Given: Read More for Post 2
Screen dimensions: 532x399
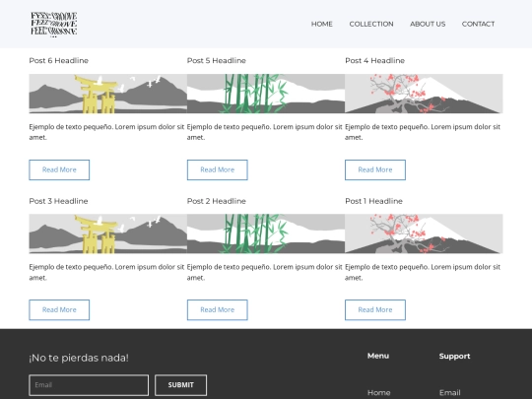Looking at the screenshot, I should [218, 309].
